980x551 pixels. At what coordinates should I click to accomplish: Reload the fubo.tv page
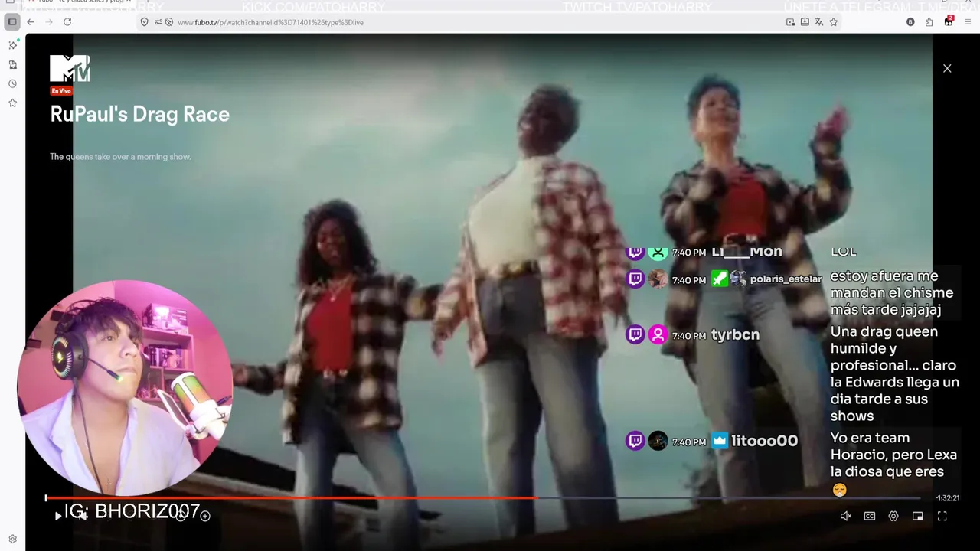coord(67,22)
